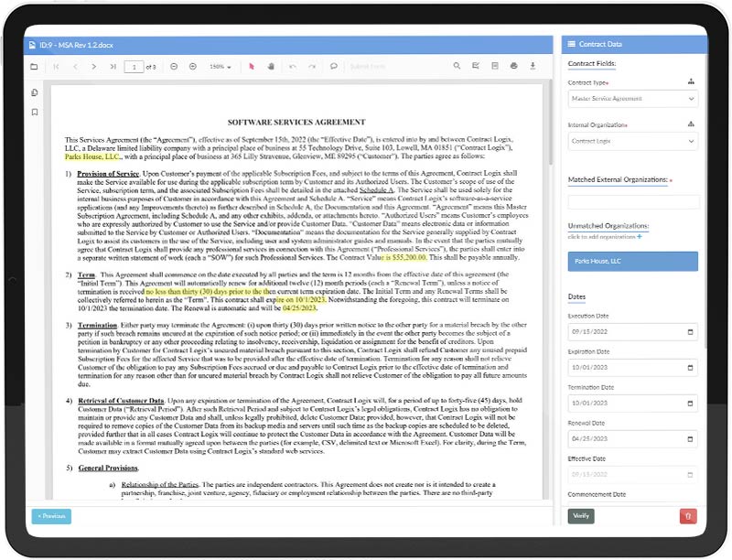The image size is (732, 560).
Task: Select the hand pan tool
Action: pyautogui.click(x=271, y=67)
